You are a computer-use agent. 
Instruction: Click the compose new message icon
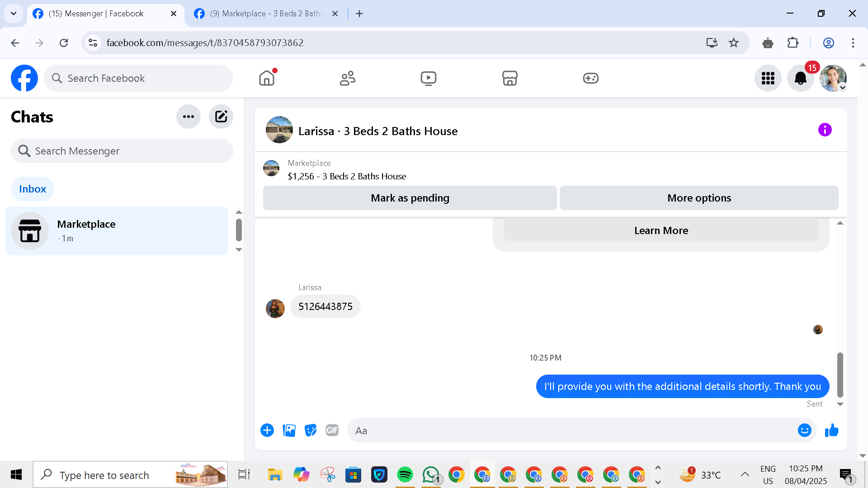pos(221,117)
